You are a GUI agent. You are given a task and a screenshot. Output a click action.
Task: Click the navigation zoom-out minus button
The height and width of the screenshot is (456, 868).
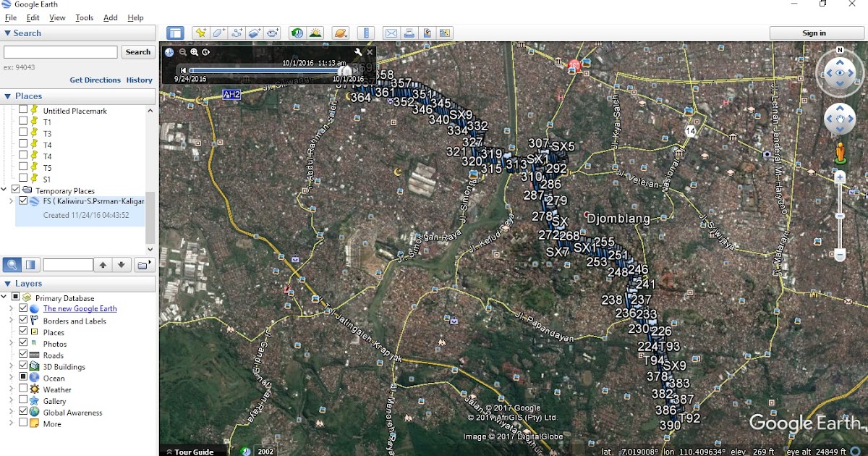click(840, 255)
